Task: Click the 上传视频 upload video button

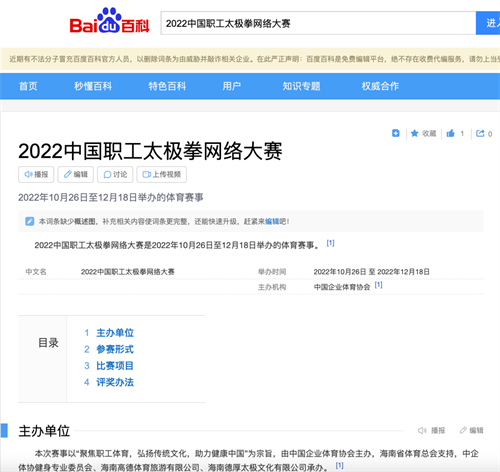Action: coord(162,174)
